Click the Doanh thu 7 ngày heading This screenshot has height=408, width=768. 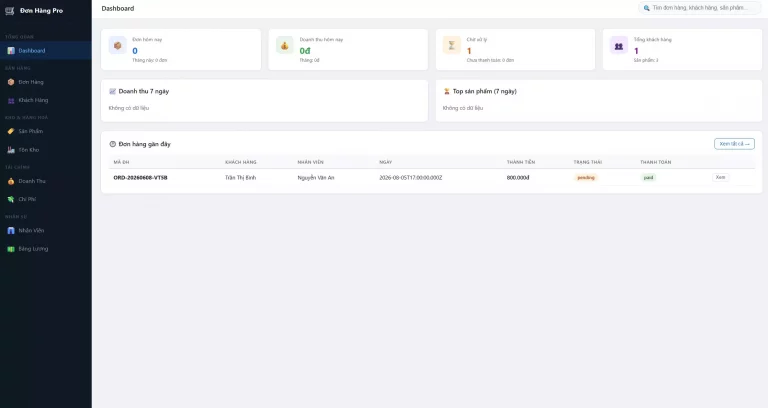point(144,91)
